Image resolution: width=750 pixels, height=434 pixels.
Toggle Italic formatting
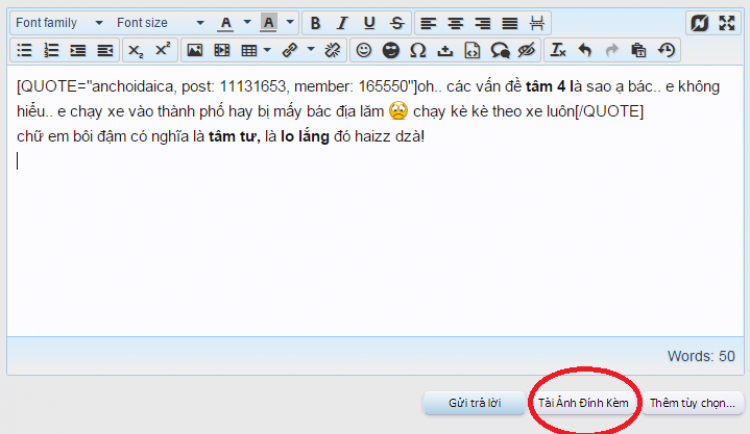point(342,23)
